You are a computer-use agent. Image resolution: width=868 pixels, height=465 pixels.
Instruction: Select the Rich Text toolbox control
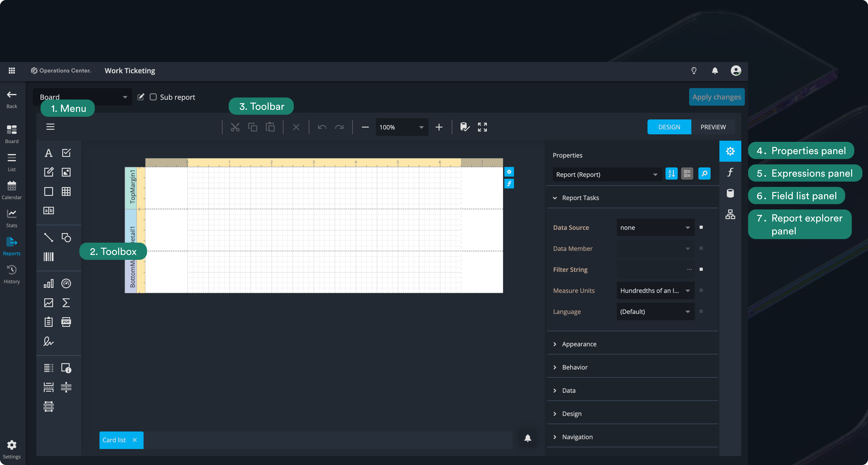coord(49,172)
